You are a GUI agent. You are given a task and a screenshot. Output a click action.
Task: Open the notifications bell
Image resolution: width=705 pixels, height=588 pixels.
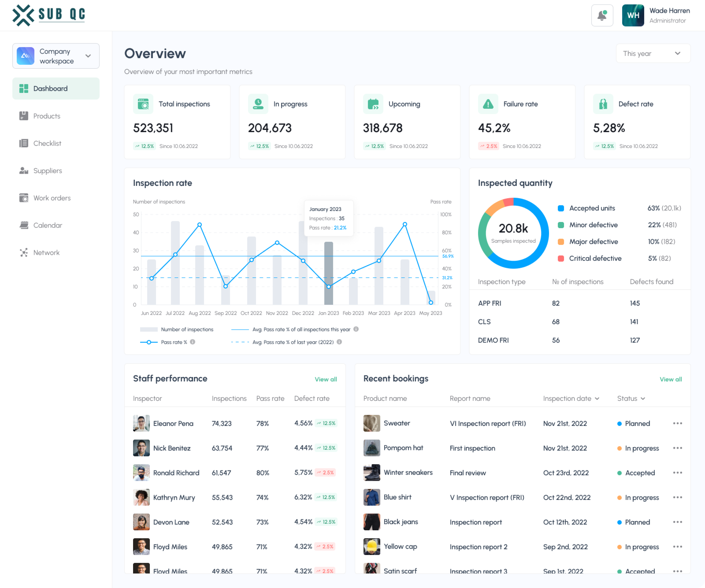pos(603,15)
